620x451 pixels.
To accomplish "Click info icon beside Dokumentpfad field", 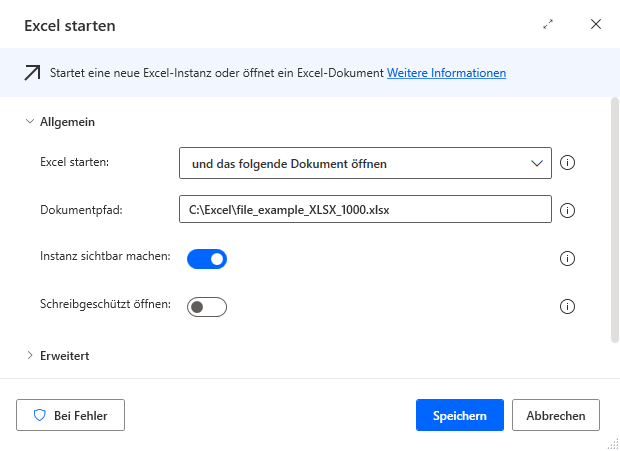I will click(x=567, y=210).
